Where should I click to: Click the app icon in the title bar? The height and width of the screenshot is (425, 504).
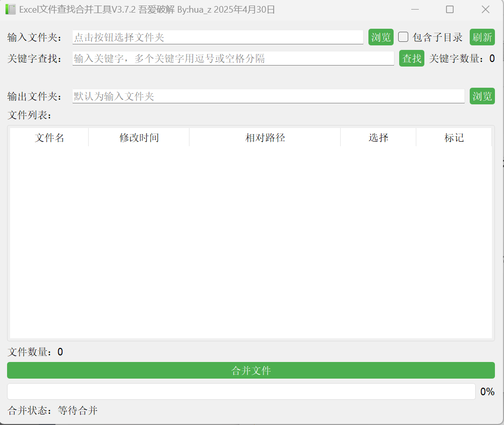10,9
